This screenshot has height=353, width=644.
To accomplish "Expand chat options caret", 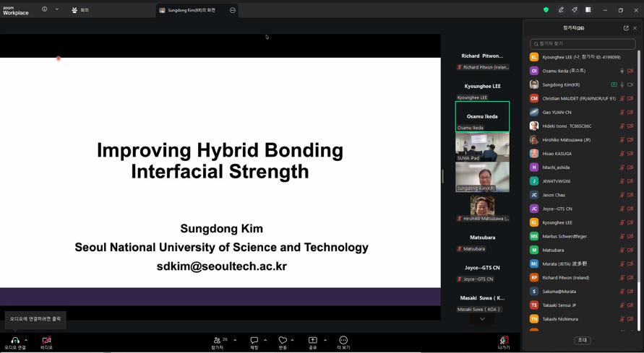I will point(265,340).
